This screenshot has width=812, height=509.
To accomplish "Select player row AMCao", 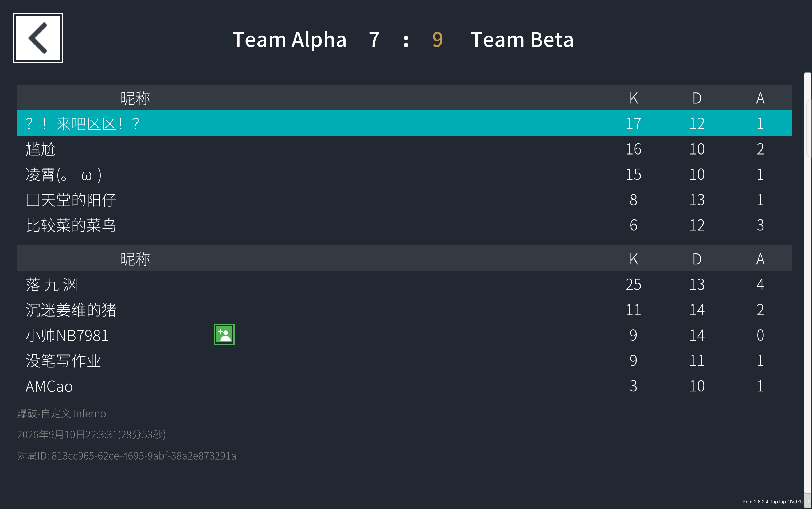I will pos(404,386).
